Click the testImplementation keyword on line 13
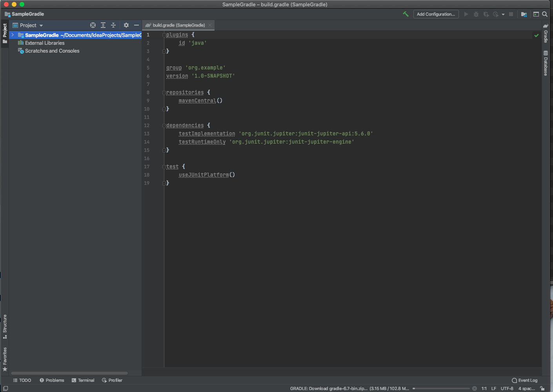This screenshot has height=392, width=553. pyautogui.click(x=207, y=134)
